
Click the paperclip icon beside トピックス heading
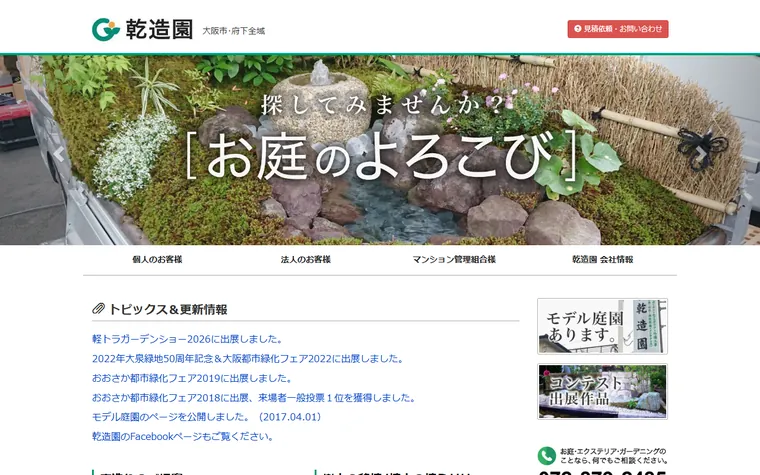click(x=98, y=309)
